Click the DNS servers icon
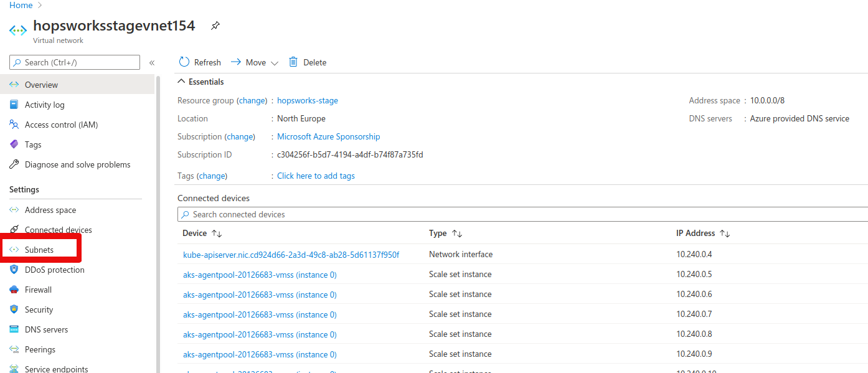Image resolution: width=868 pixels, height=373 pixels. coord(14,329)
